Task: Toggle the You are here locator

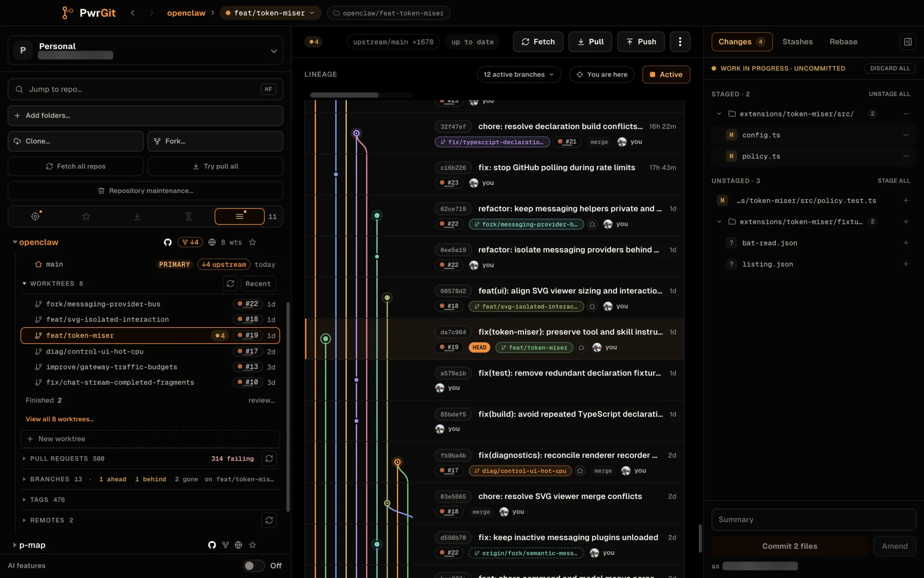Action: tap(602, 74)
